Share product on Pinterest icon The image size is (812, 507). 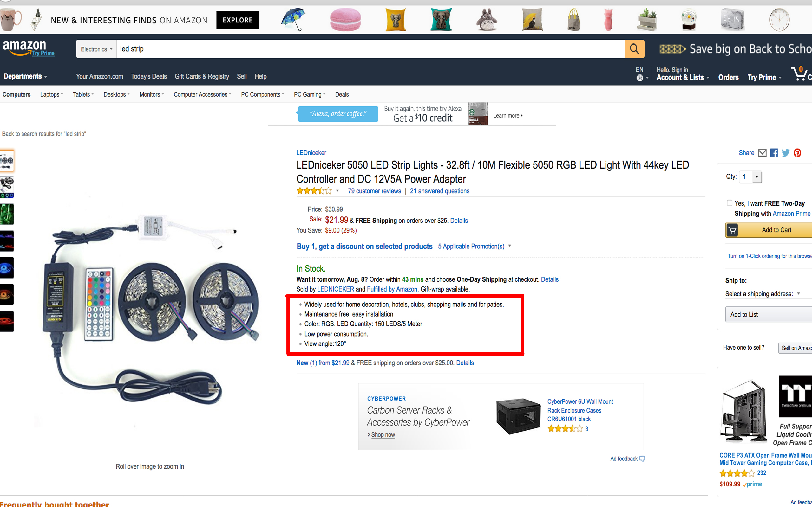[797, 153]
